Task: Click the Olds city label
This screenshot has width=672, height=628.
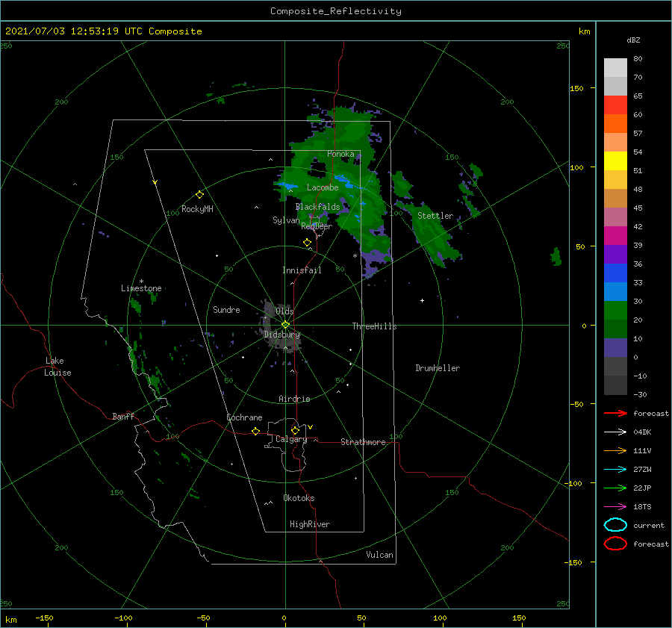Action: coord(284,311)
